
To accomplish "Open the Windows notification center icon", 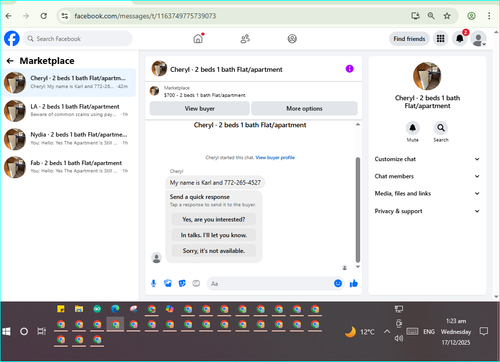I will 484,331.
